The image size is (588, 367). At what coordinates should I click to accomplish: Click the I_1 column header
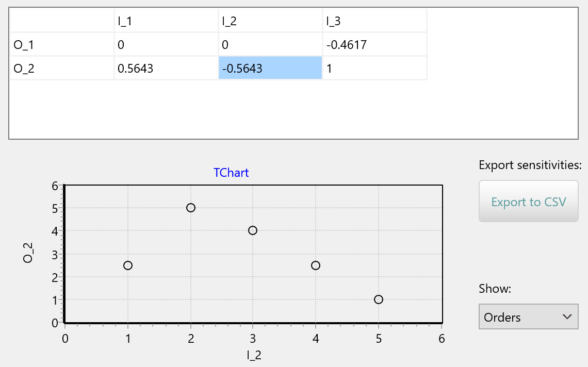(x=166, y=21)
